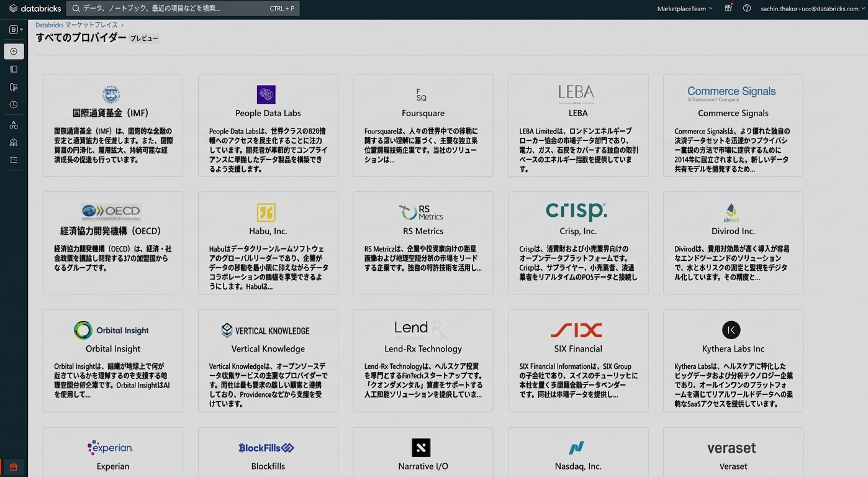Open the Vertical Knowledge provider title
The width and height of the screenshot is (868, 477).
268,348
